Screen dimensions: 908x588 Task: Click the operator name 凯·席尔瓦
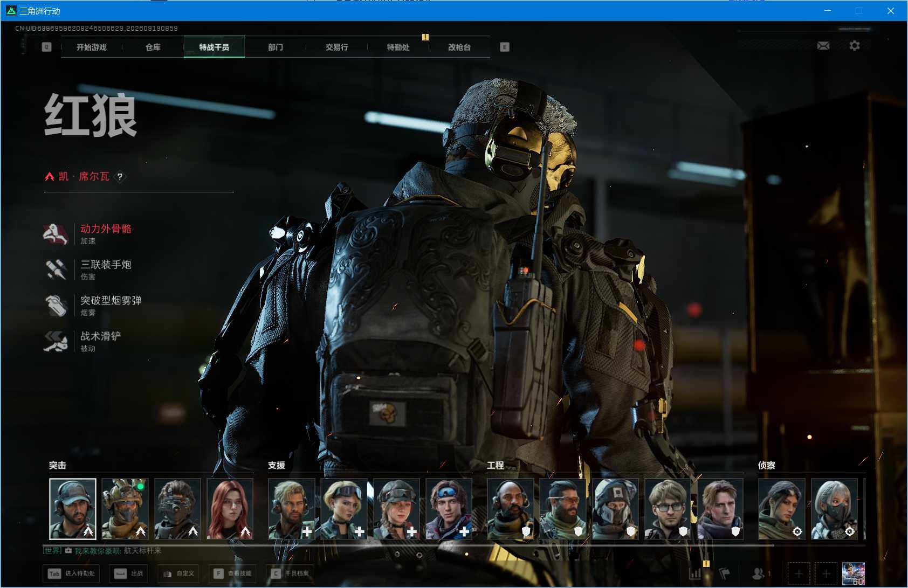coord(84,176)
